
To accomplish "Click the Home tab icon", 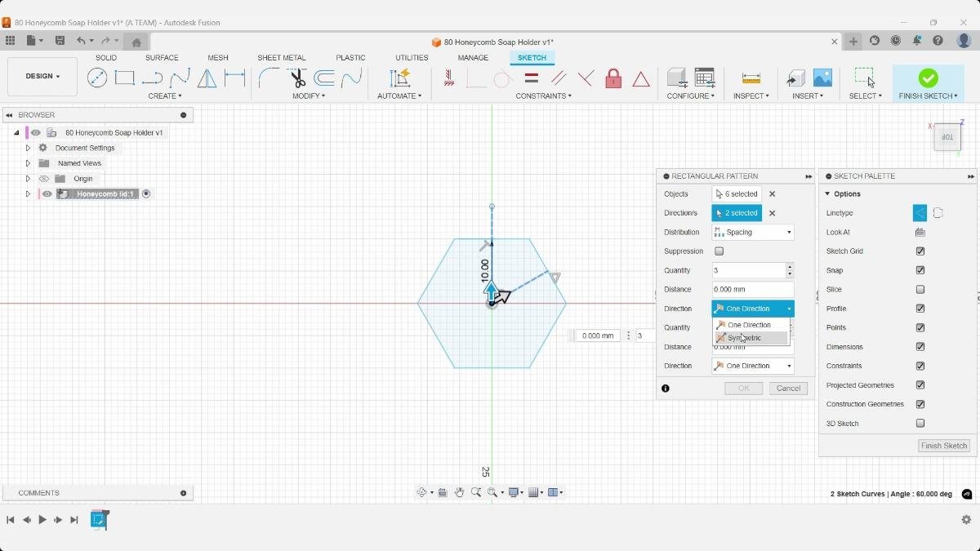I will (136, 42).
